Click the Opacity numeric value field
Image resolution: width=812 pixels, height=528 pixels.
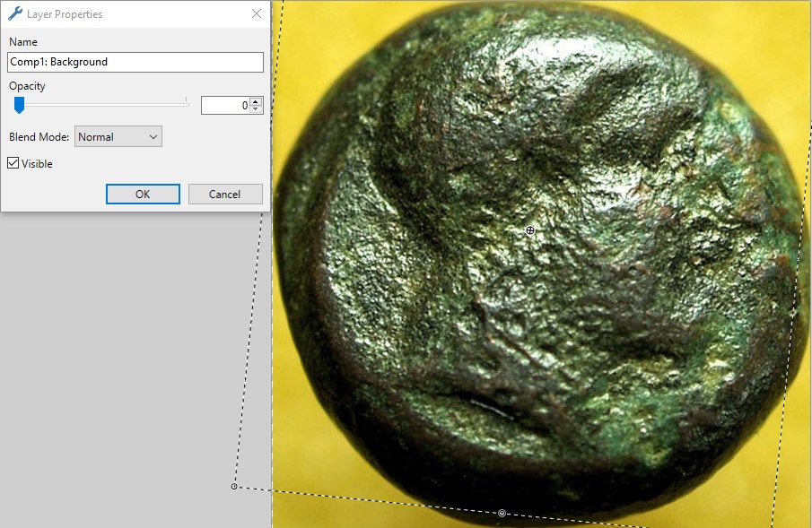(x=225, y=105)
